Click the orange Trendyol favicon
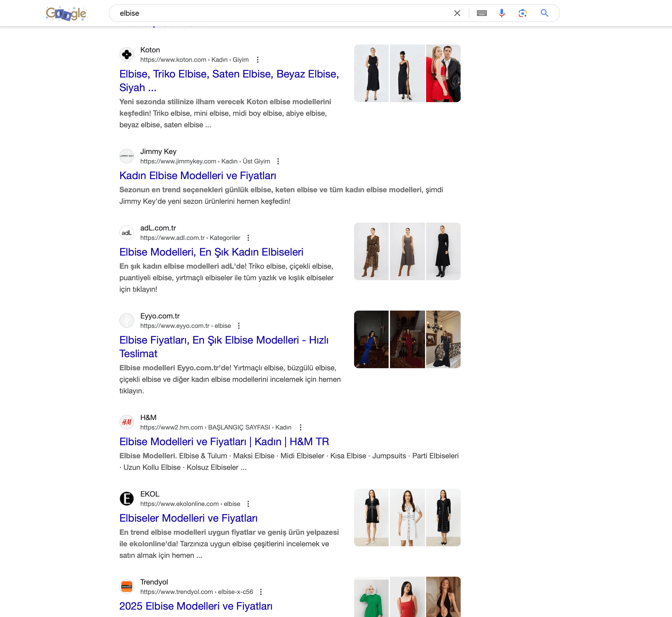 (x=127, y=587)
